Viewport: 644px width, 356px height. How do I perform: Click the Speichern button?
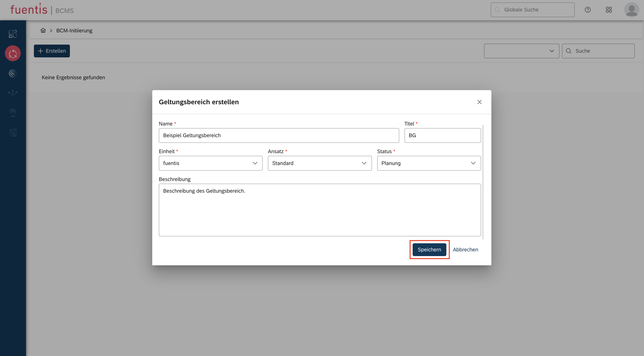click(429, 249)
